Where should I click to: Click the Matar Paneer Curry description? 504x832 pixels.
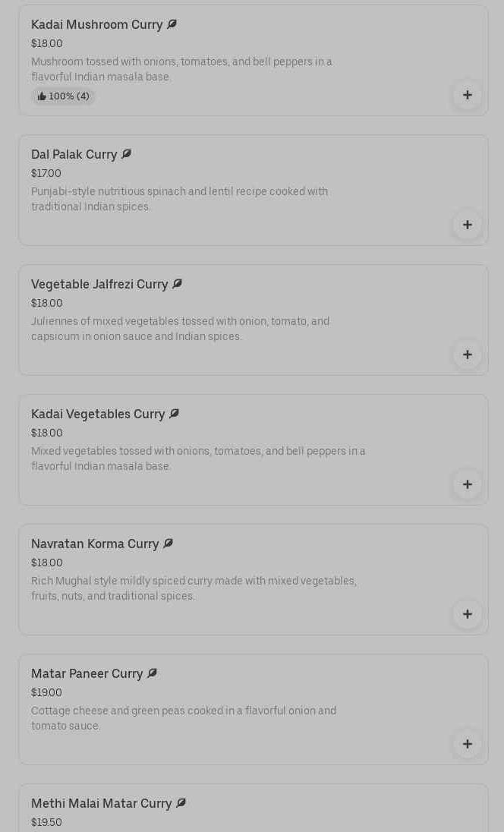click(183, 718)
